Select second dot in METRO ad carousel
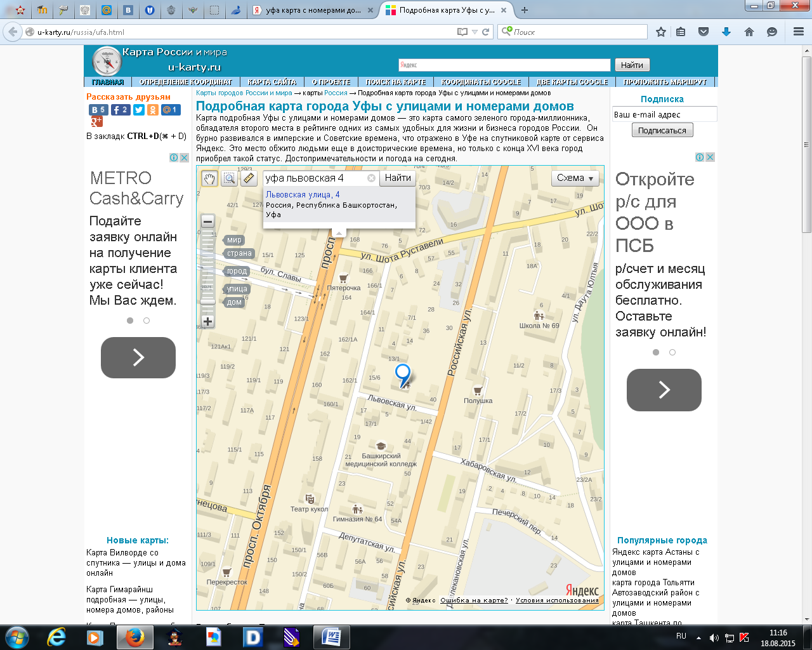Image resolution: width=812 pixels, height=650 pixels. click(x=147, y=321)
